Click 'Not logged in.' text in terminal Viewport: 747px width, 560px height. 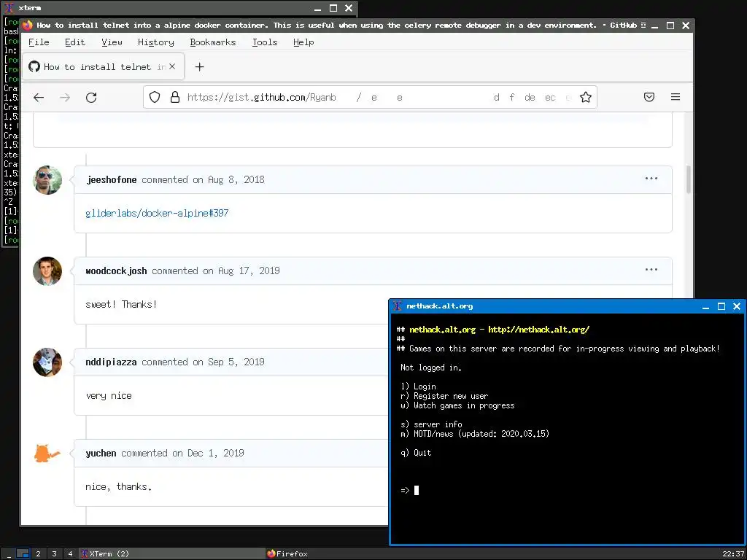[x=430, y=367]
